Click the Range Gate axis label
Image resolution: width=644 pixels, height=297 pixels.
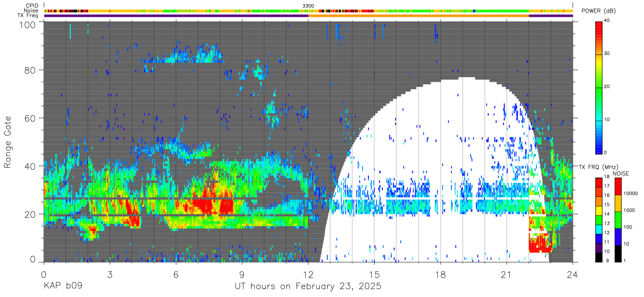8,142
